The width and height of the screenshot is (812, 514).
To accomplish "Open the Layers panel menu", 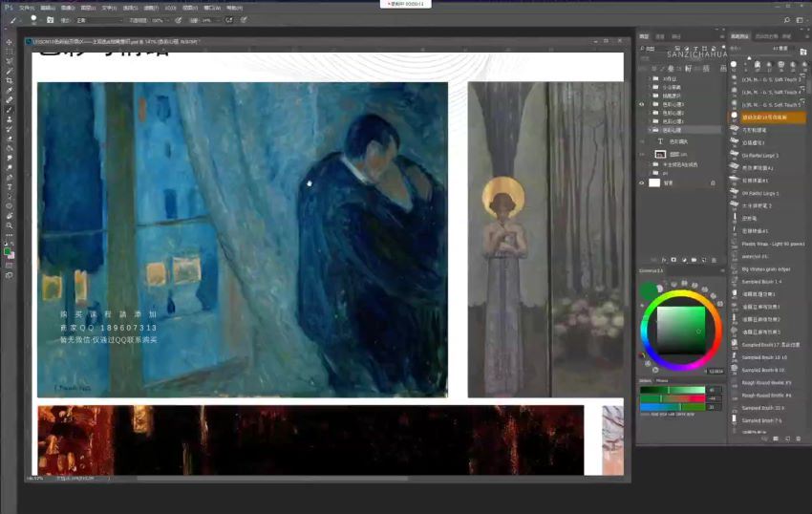I will [722, 37].
